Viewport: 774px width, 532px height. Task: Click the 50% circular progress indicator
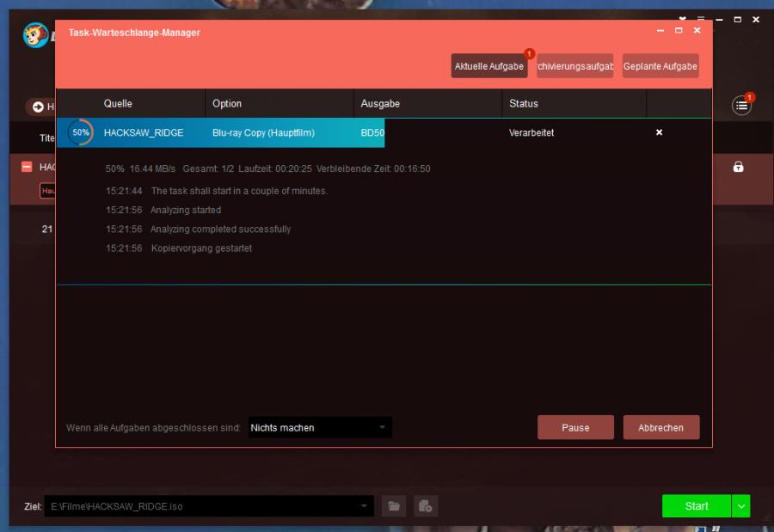[x=81, y=132]
